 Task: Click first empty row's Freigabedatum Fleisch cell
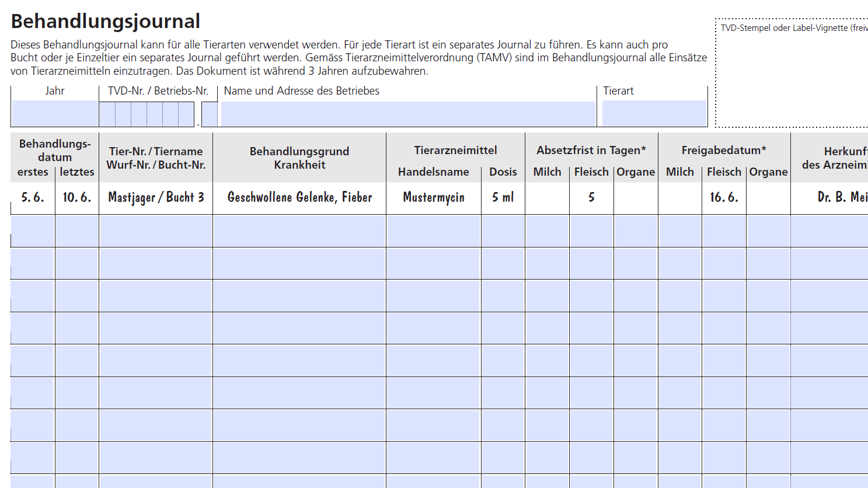[724, 231]
